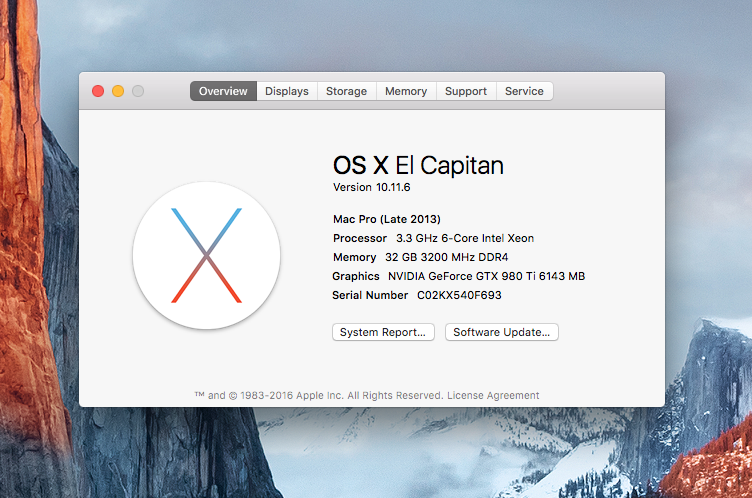Click the Software Update... button
The width and height of the screenshot is (752, 498).
502,332
